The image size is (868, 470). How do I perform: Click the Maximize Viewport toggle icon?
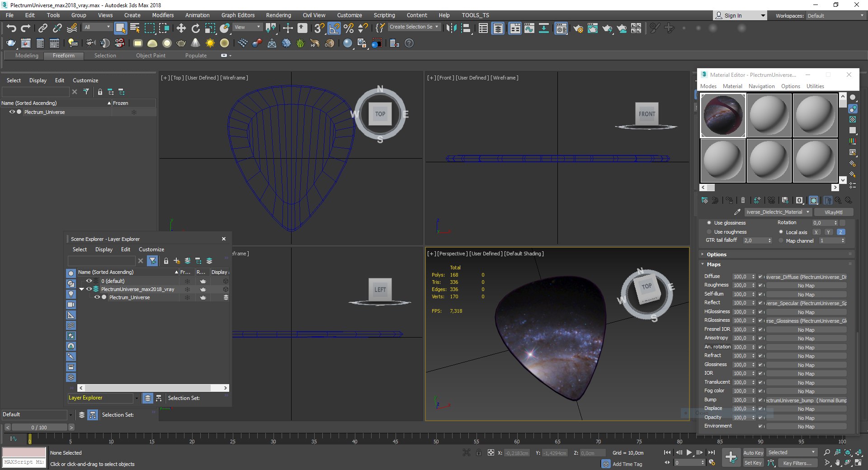click(x=858, y=463)
